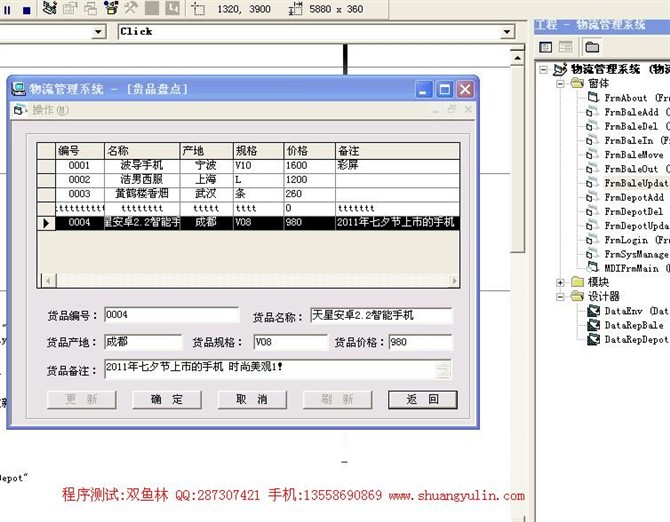Screen dimensions: 670x522
Task: Expand the 模块 folder node
Action: 560,282
